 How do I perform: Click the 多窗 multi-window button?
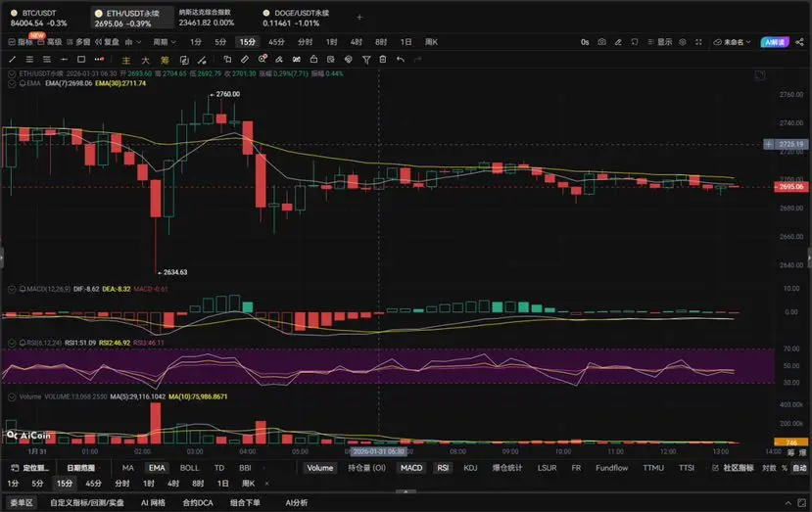78,42
